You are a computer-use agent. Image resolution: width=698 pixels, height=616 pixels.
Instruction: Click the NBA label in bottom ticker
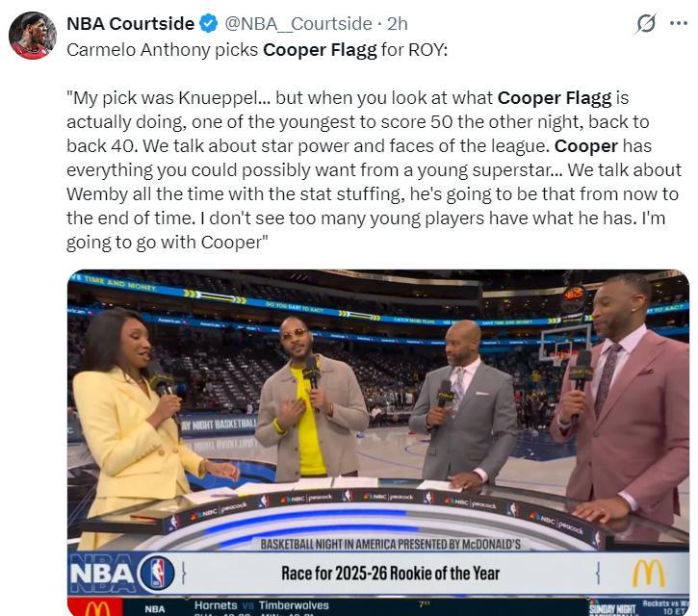pos(154,609)
